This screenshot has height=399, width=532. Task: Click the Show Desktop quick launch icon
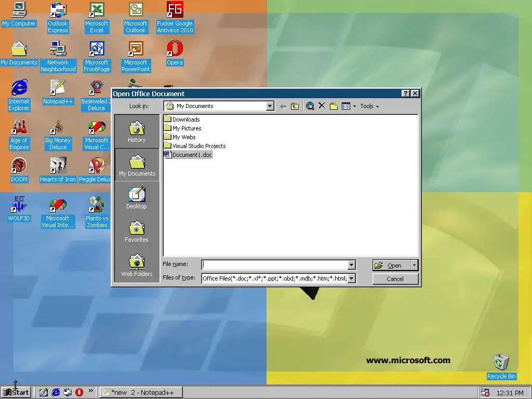click(44, 393)
